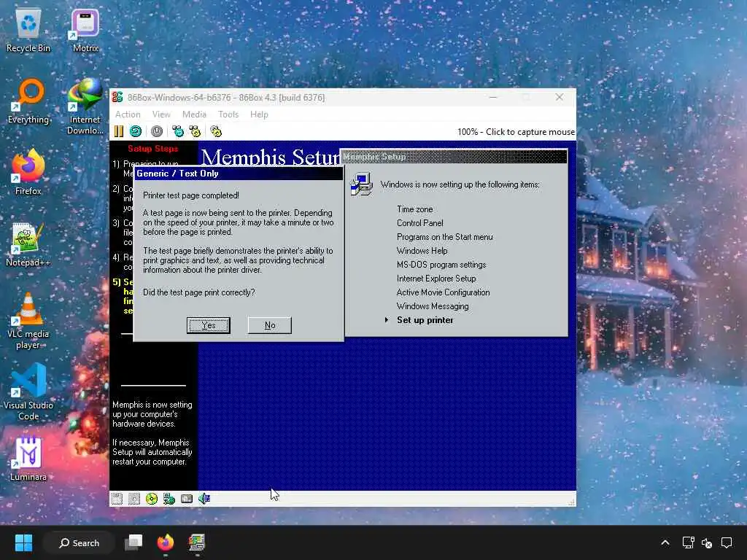Select the Firefox desktop shortcut
The height and width of the screenshot is (560, 747).
28,172
